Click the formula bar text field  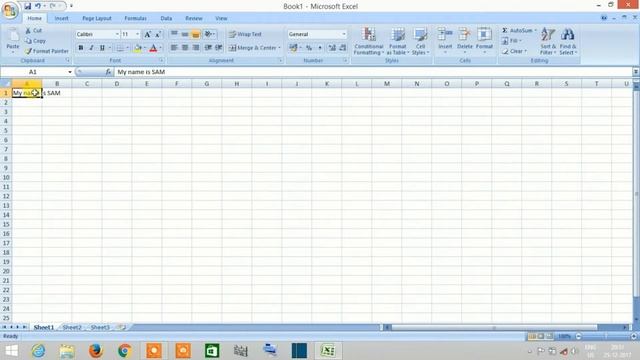[x=373, y=72]
